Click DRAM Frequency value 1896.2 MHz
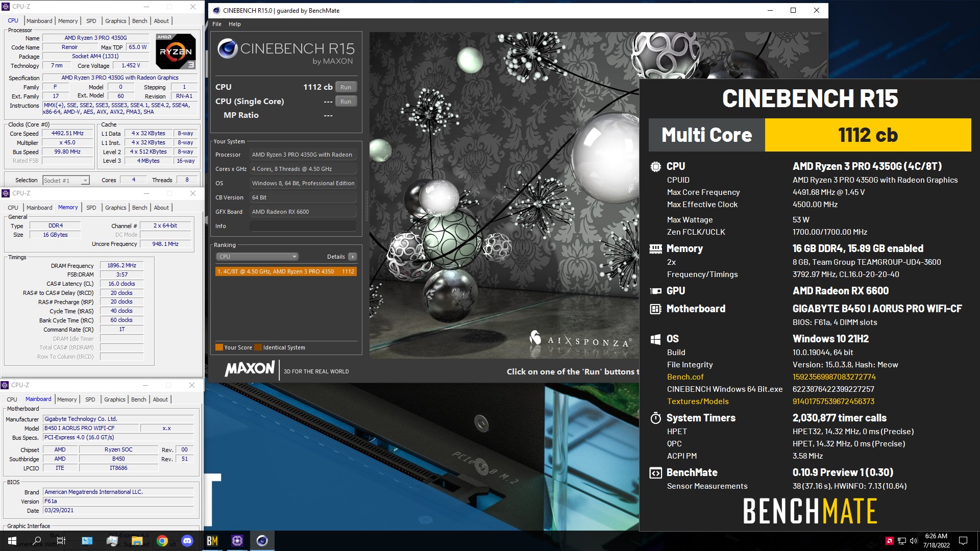This screenshot has width=980, height=551. (121, 266)
